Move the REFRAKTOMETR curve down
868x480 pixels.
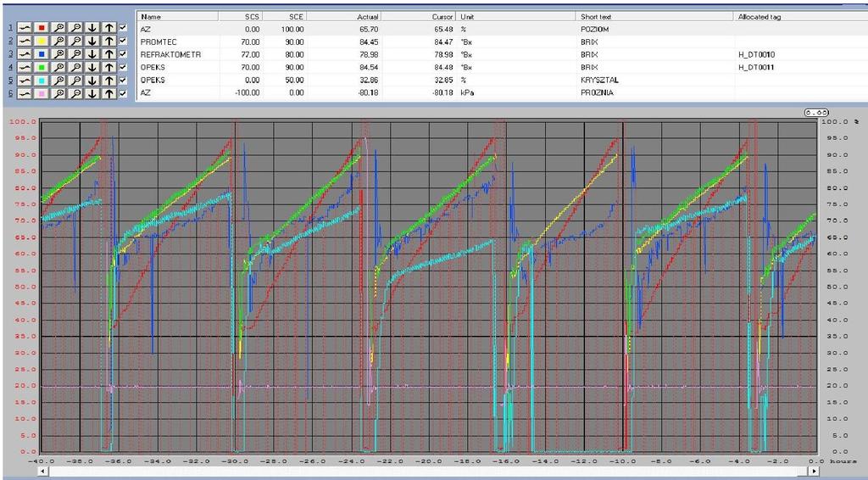(x=92, y=53)
